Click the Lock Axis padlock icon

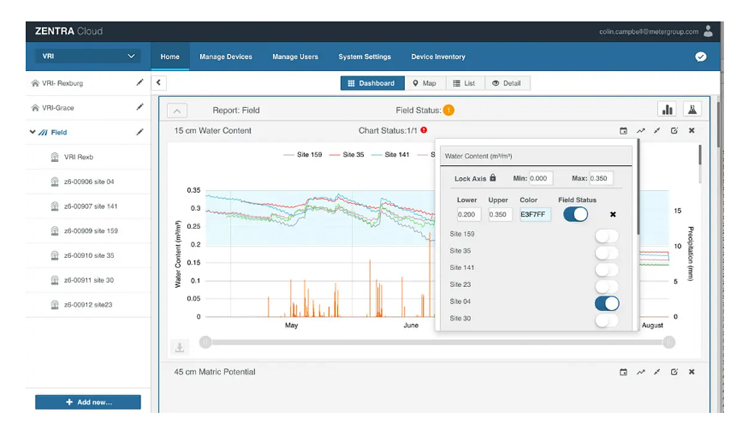click(x=493, y=178)
